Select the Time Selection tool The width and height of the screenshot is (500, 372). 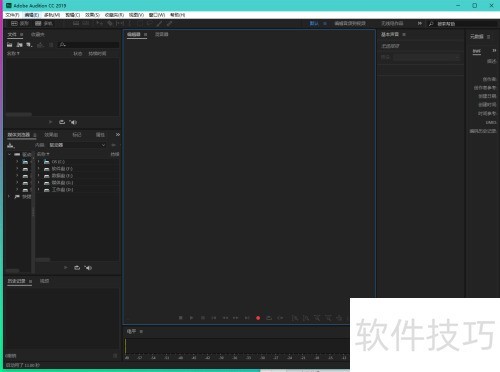(130, 23)
